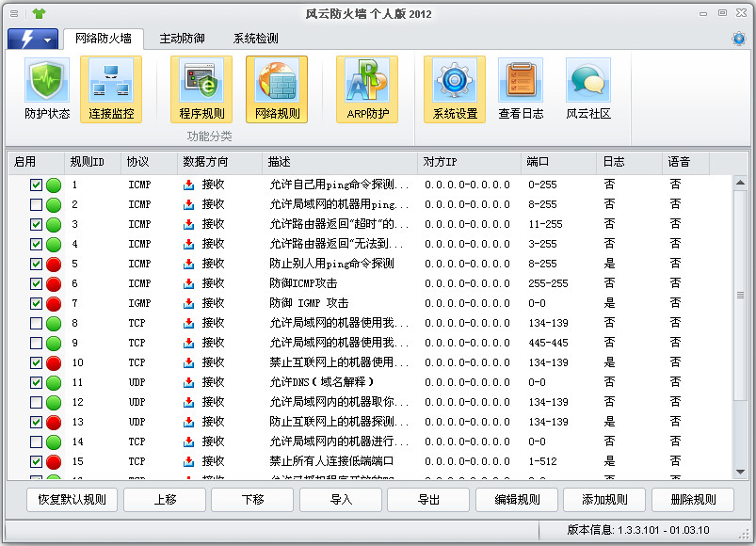Click the receive arrow icon for rule 2
The image size is (756, 546).
(189, 205)
